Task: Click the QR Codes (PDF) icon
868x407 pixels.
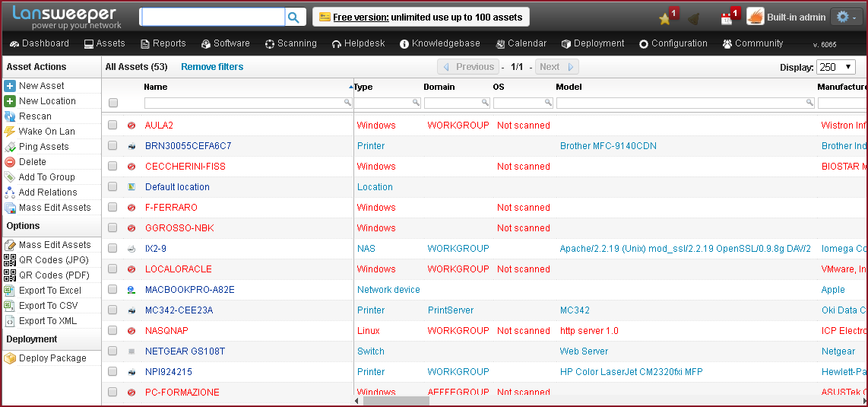Action: coord(9,275)
